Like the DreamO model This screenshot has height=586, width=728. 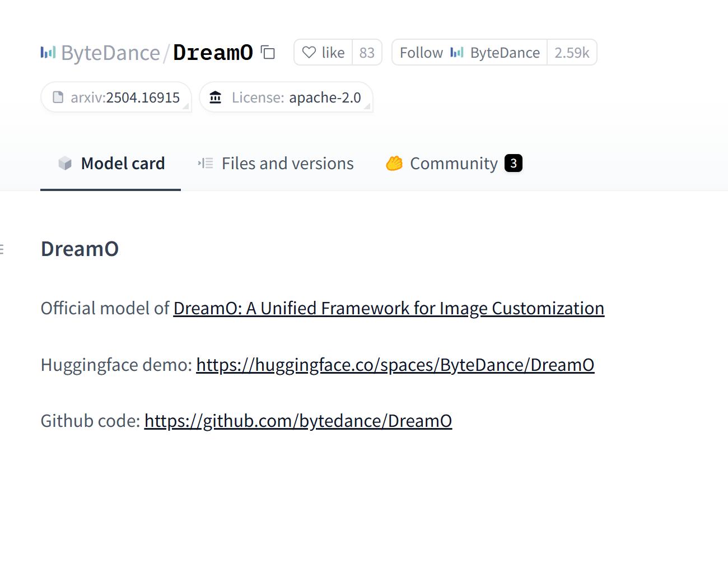tap(323, 53)
